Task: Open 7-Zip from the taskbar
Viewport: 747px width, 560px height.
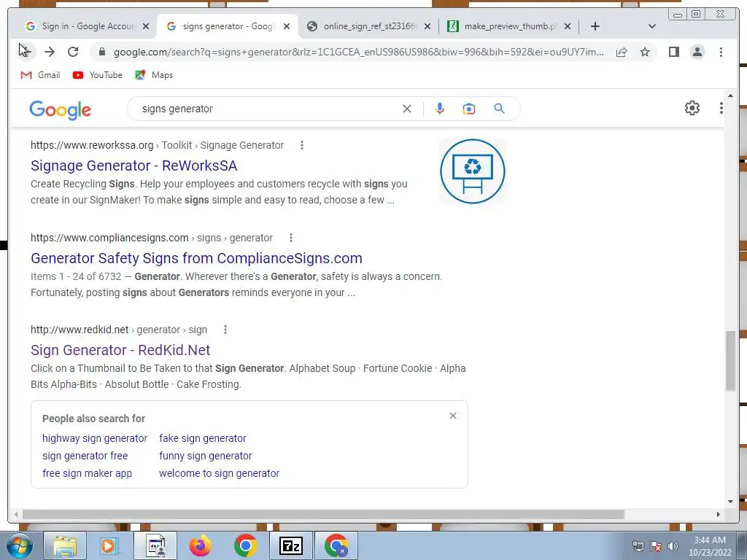Action: click(290, 545)
